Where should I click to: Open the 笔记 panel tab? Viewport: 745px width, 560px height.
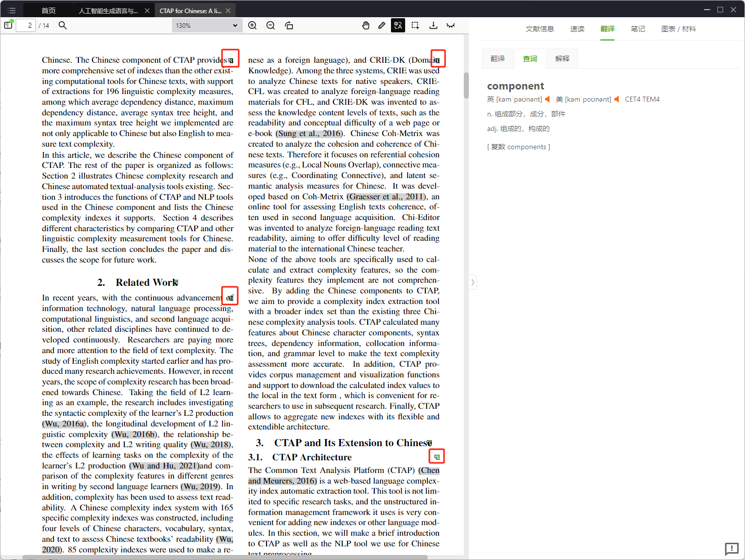pos(638,29)
